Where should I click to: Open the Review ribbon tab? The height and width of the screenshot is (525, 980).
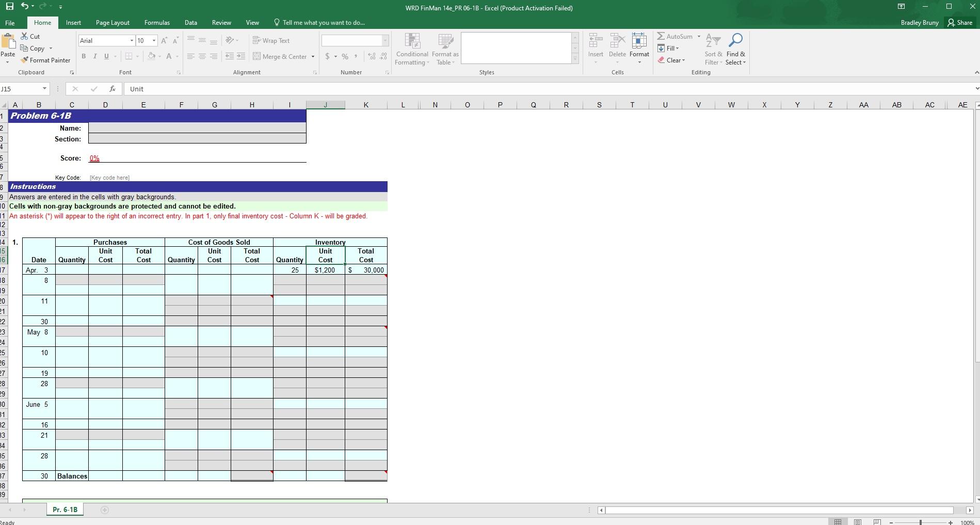(x=221, y=22)
